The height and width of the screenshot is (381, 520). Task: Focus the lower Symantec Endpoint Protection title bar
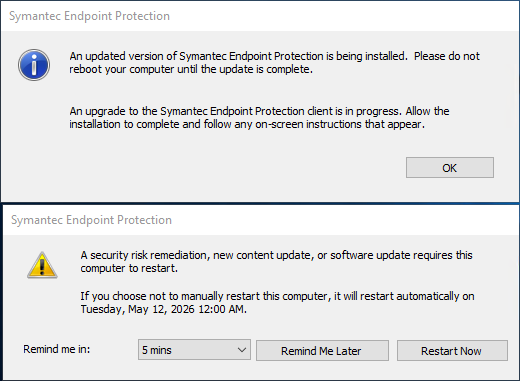coord(260,220)
